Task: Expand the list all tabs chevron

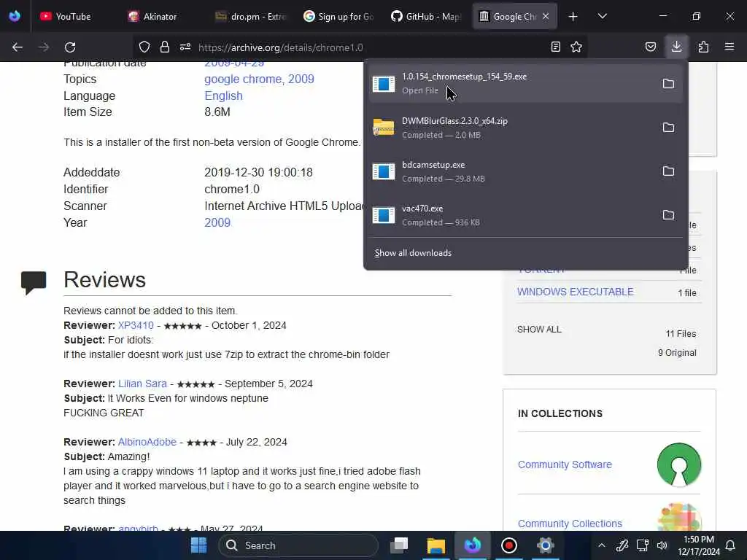Action: pos(602,17)
